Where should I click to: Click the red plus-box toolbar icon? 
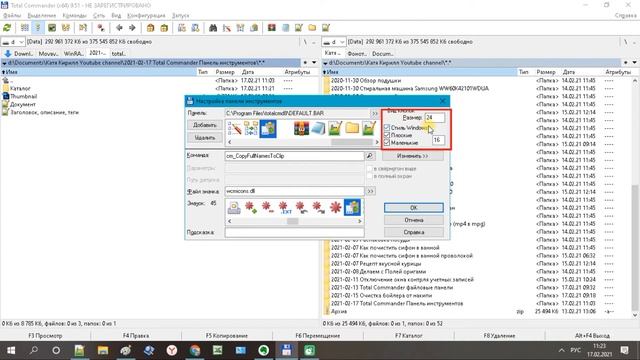(272, 28)
